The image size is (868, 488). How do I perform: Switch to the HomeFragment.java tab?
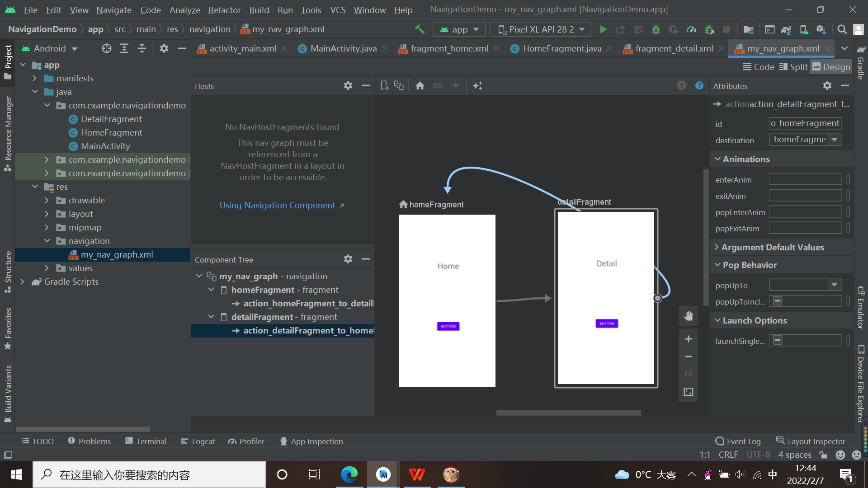tap(561, 48)
